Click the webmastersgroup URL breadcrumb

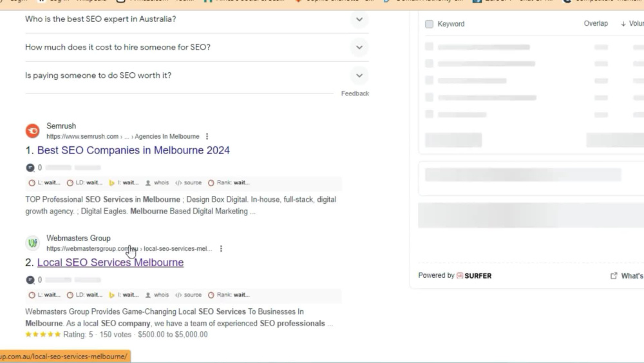coord(129,249)
